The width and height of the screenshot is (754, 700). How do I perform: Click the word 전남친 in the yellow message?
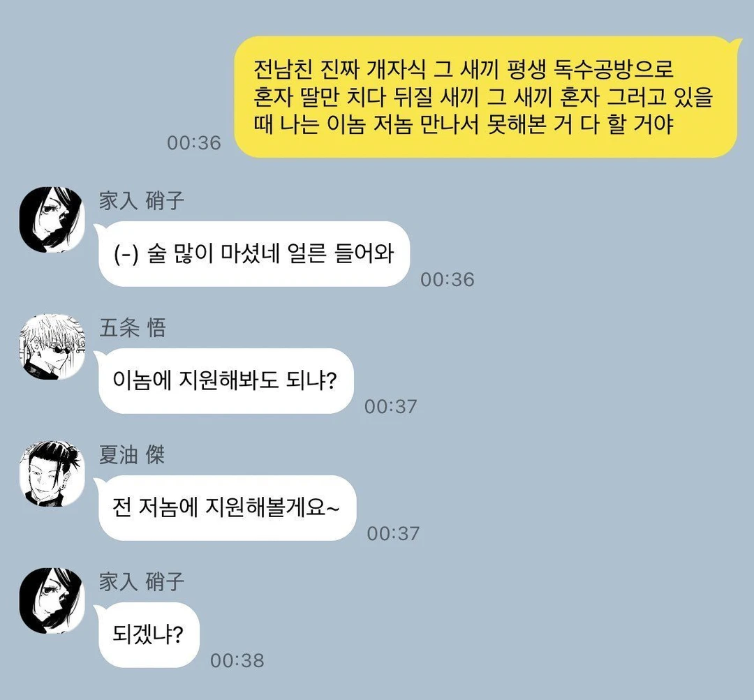point(282,69)
